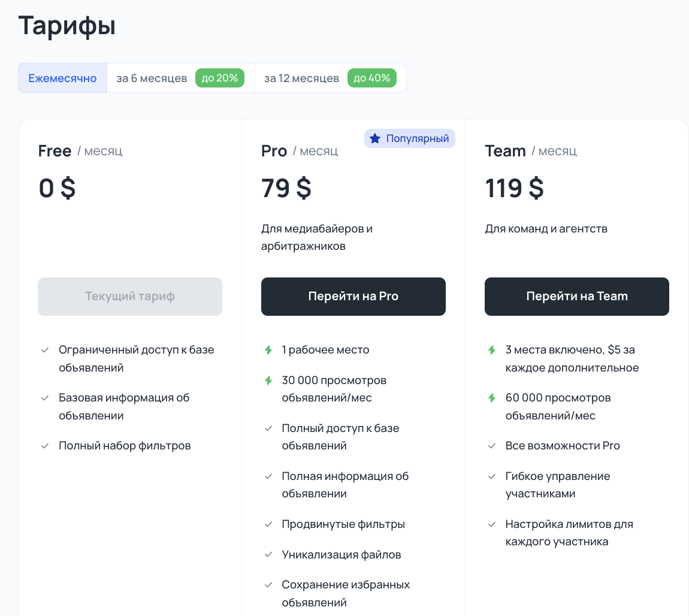Click the 119 $ Team price
The height and width of the screenshot is (616, 689).
point(514,189)
